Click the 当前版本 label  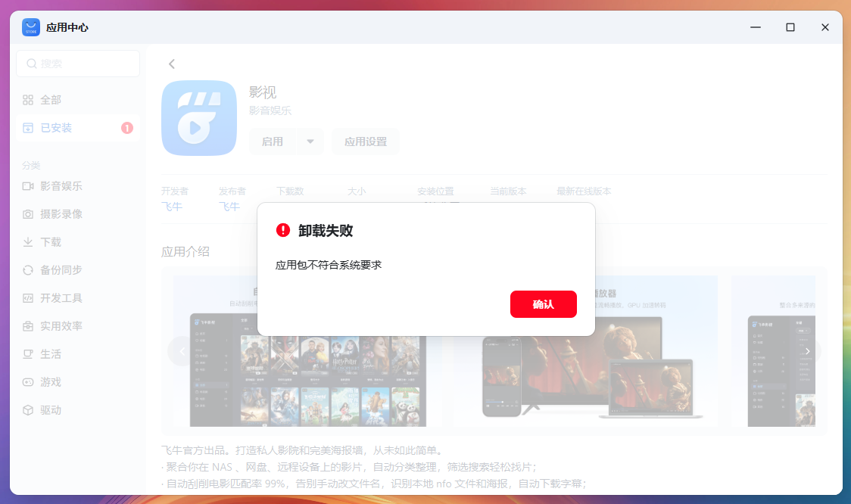tap(508, 191)
